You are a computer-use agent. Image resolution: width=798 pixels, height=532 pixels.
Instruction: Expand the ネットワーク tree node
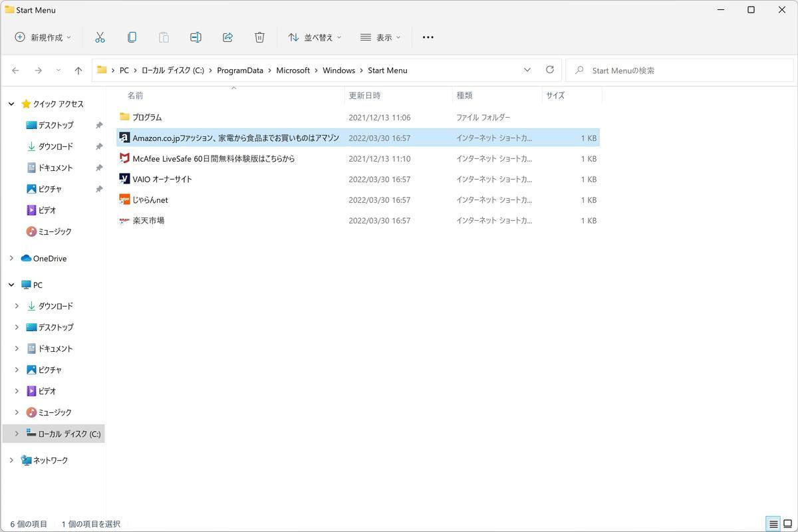pyautogui.click(x=11, y=460)
